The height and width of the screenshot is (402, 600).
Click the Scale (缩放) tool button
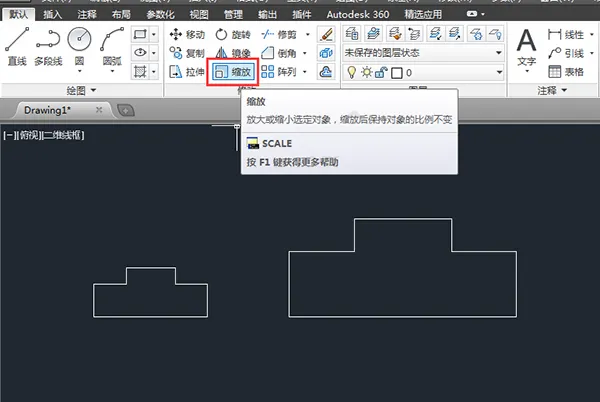pyautogui.click(x=233, y=72)
